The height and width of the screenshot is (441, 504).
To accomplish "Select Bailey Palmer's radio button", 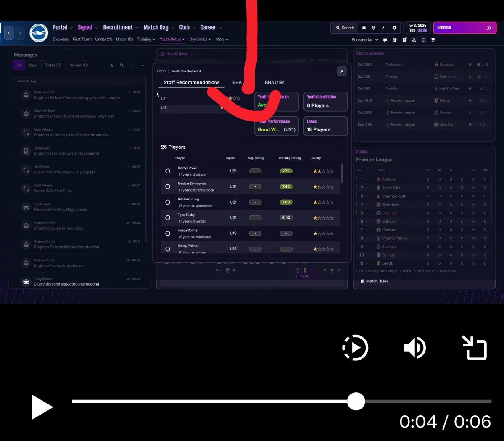I will pos(167,249).
